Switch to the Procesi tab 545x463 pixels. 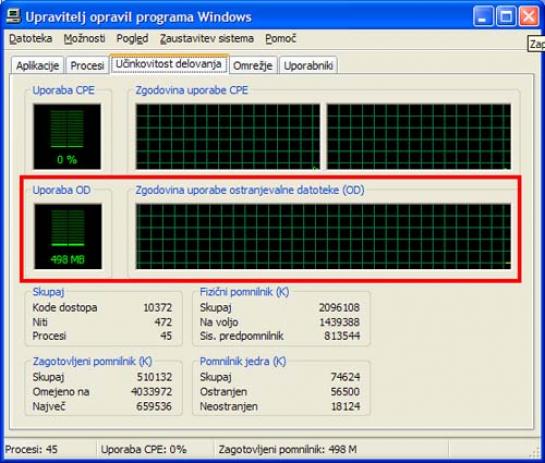coord(87,65)
